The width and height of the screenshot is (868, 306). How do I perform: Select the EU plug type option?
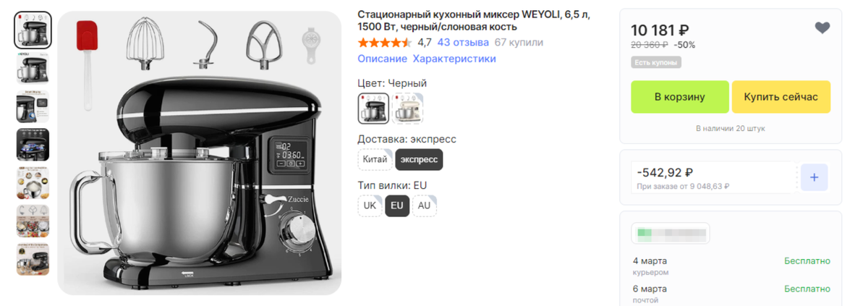click(x=397, y=205)
